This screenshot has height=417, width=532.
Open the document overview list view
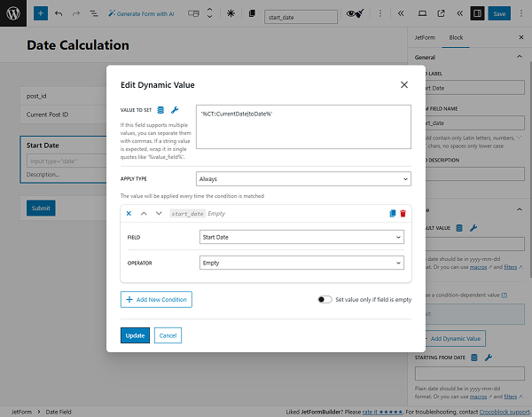pos(94,13)
